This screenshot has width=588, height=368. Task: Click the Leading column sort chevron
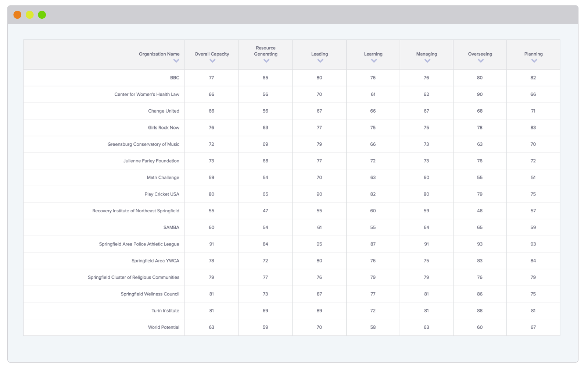point(320,61)
